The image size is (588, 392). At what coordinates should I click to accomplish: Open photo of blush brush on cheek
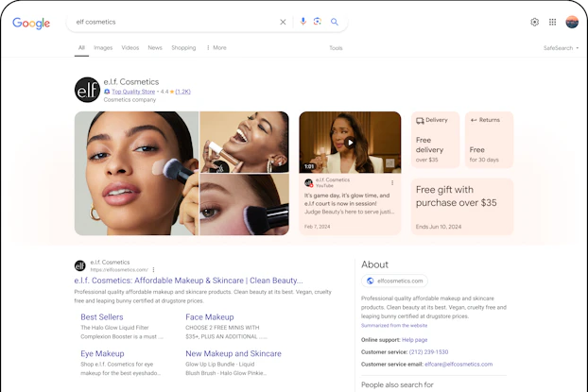point(244,205)
